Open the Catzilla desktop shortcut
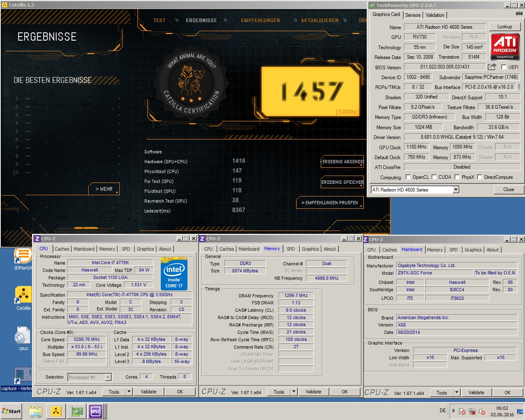This screenshot has height=420, width=525. click(x=23, y=298)
